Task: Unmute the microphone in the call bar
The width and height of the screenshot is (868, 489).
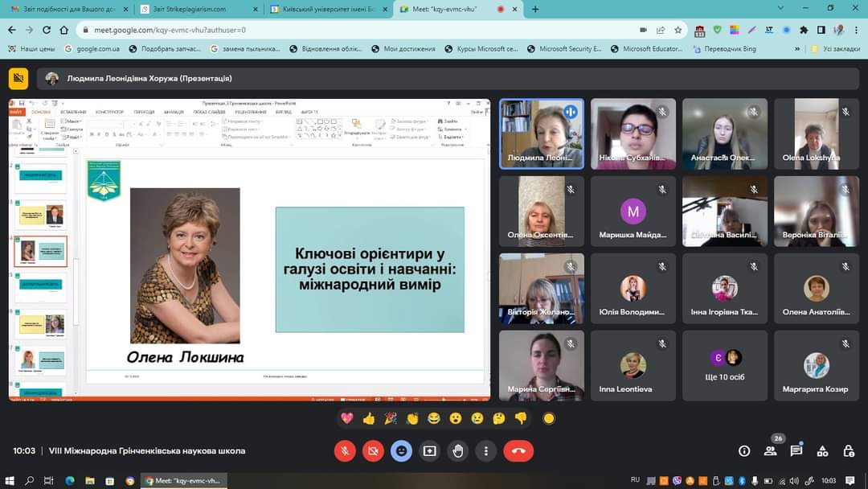Action: click(345, 451)
